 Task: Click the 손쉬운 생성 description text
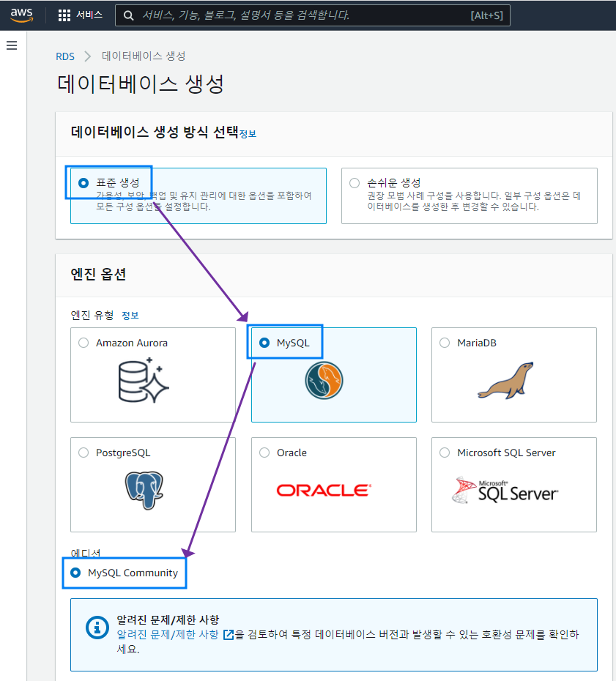(x=474, y=201)
